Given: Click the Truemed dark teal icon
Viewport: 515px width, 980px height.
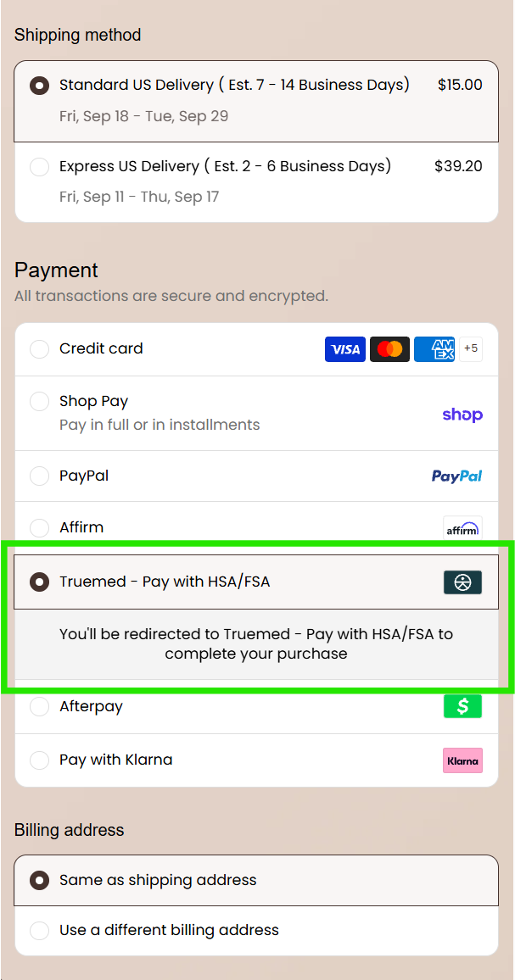Looking at the screenshot, I should (462, 582).
